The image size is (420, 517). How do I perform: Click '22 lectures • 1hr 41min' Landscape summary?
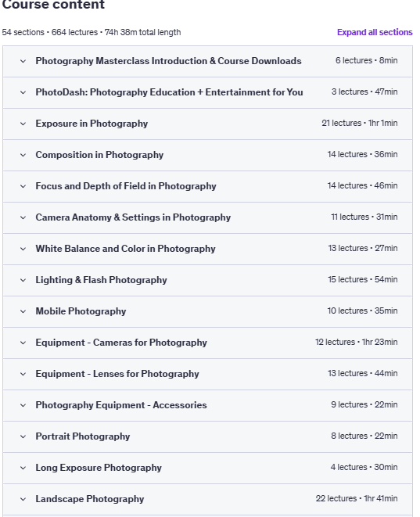[x=357, y=498]
